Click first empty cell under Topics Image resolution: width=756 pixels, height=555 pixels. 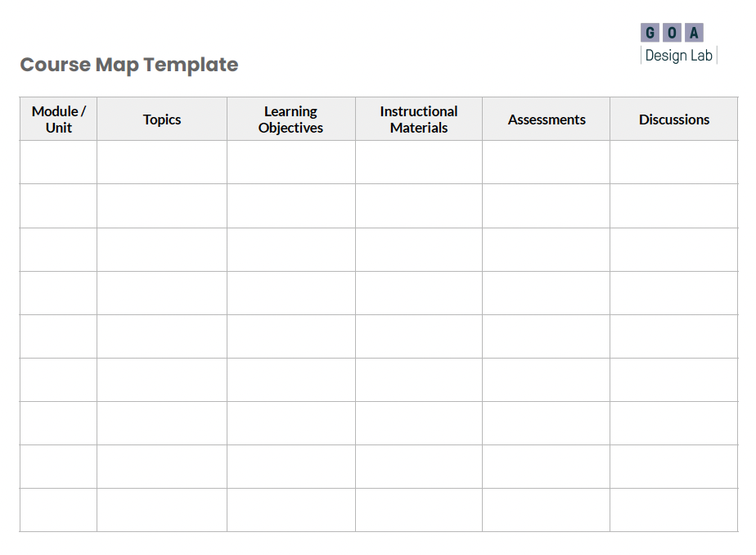point(162,162)
